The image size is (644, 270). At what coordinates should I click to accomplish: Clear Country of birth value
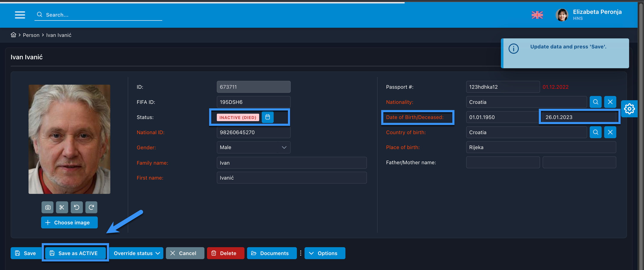(610, 132)
